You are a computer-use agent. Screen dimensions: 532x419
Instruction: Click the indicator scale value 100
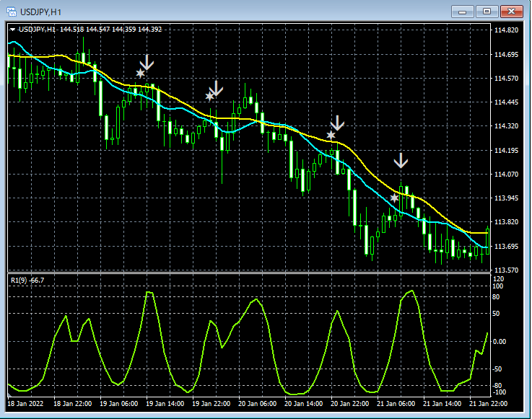pos(498,286)
